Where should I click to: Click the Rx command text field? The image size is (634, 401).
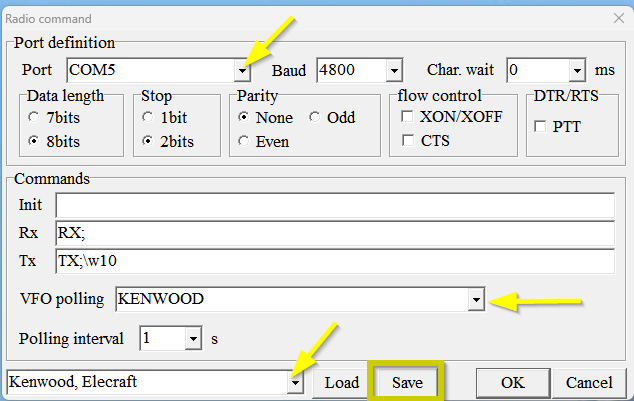click(x=334, y=233)
